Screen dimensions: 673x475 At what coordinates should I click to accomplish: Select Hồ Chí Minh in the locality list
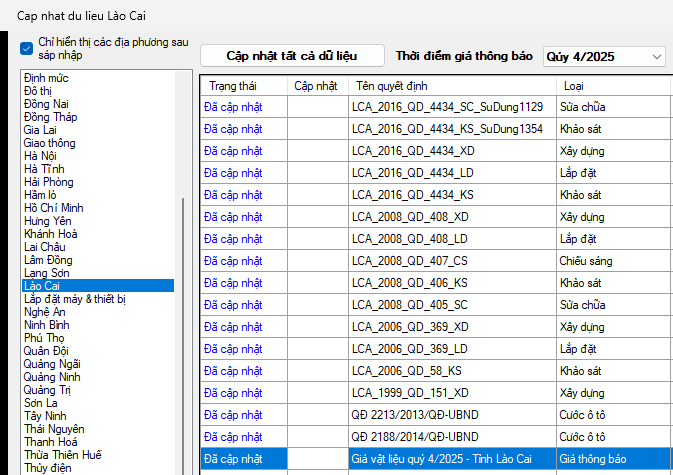[53, 208]
